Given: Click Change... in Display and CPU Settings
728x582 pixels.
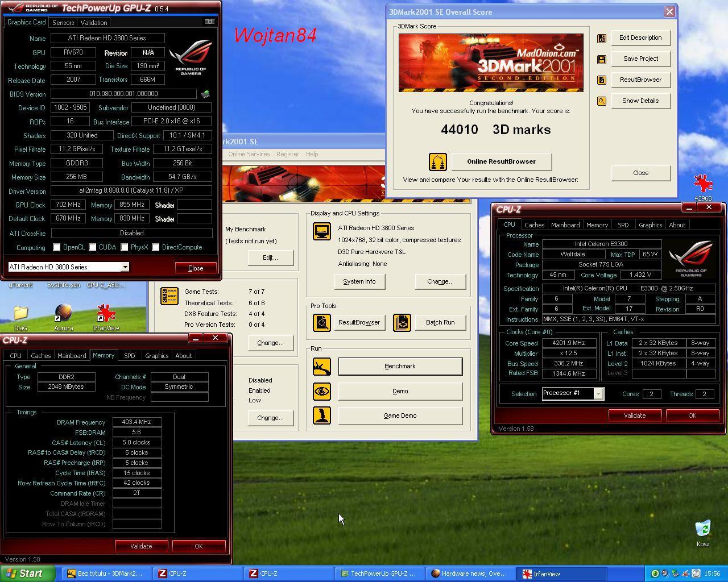Looking at the screenshot, I should pyautogui.click(x=440, y=281).
